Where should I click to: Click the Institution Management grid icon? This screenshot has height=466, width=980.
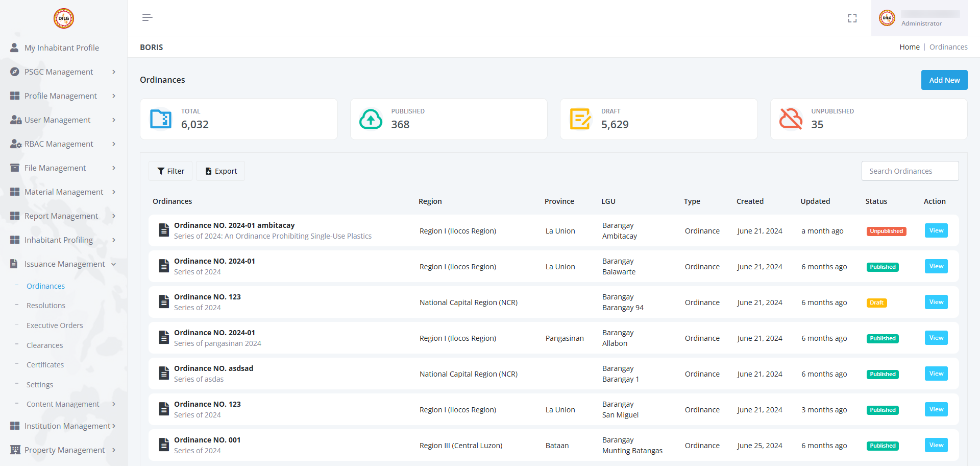[15, 426]
